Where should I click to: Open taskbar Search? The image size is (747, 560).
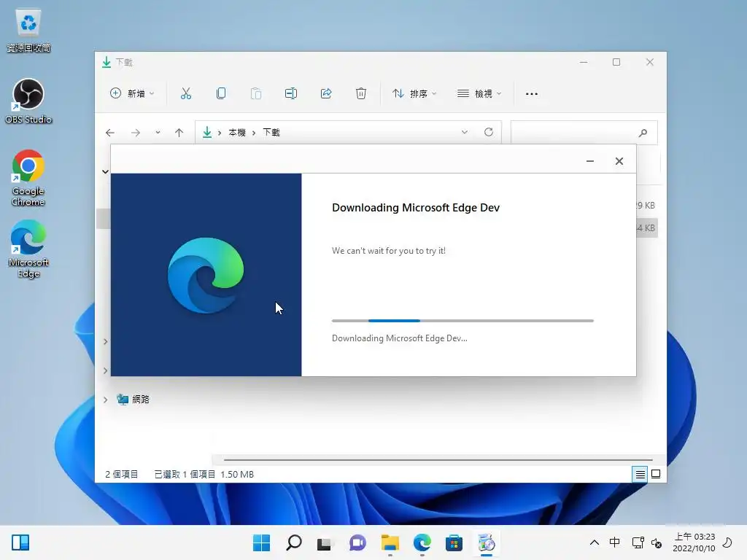click(x=293, y=542)
